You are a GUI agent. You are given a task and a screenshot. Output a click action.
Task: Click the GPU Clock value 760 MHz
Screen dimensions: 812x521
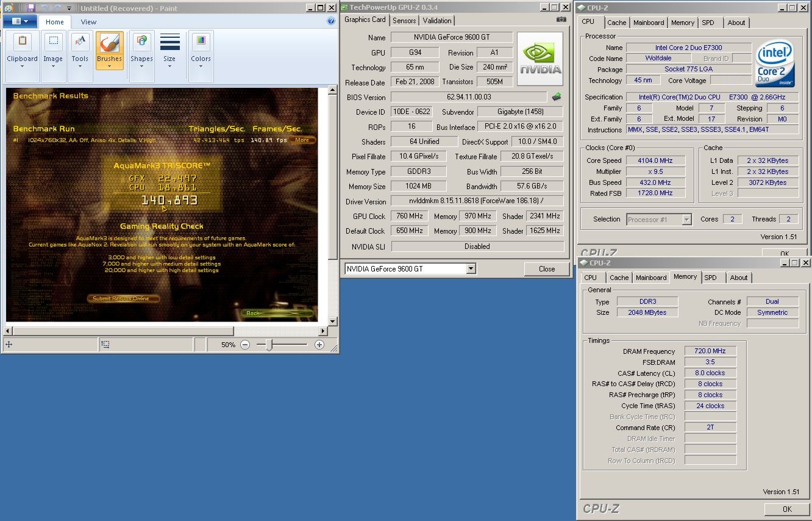point(410,217)
